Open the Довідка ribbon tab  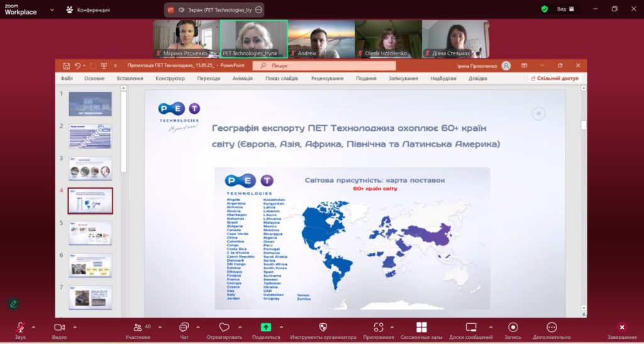tap(478, 79)
